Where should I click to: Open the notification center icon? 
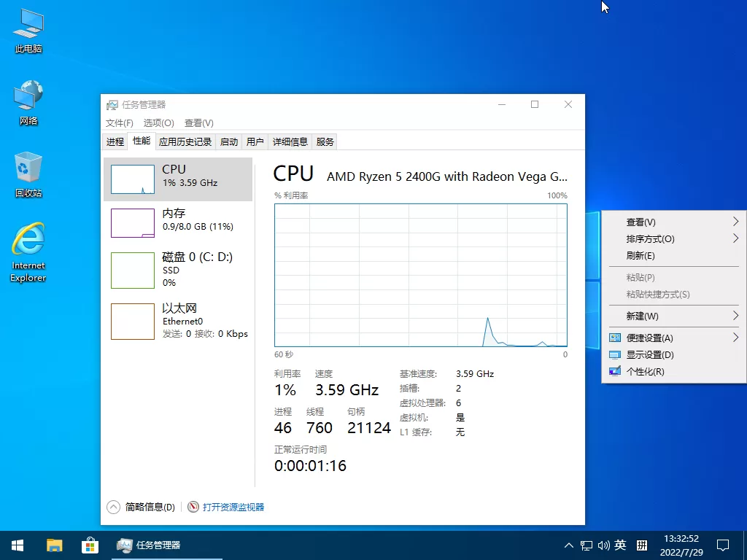[x=722, y=545]
